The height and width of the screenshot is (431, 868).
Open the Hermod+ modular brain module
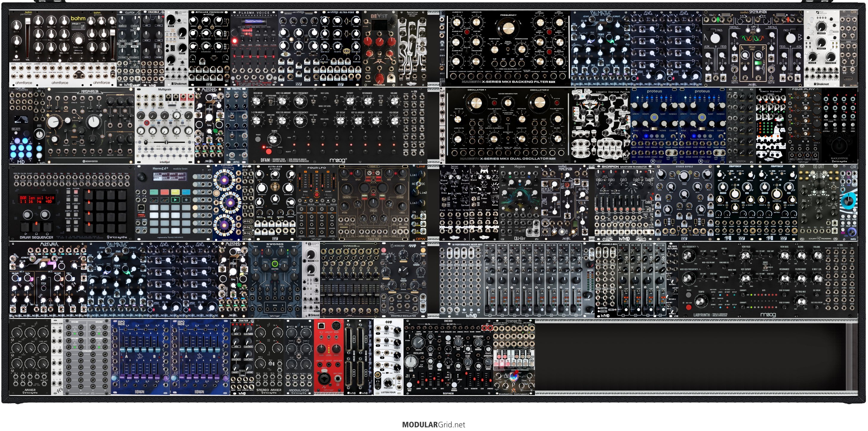[174, 203]
